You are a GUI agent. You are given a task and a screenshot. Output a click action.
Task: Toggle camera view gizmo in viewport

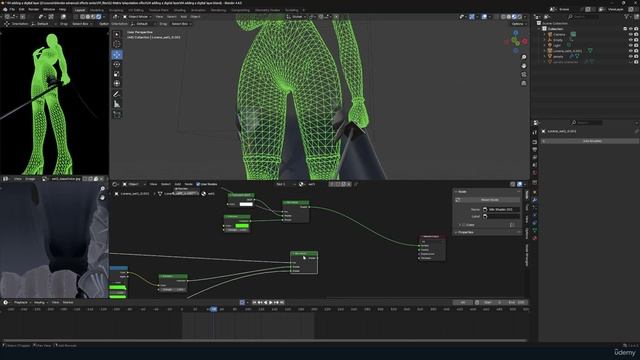click(524, 74)
